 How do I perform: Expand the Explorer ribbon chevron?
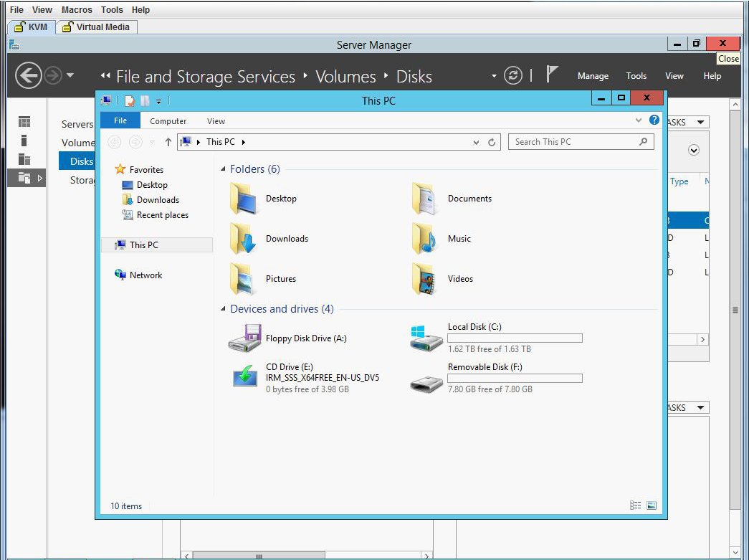[x=639, y=120]
